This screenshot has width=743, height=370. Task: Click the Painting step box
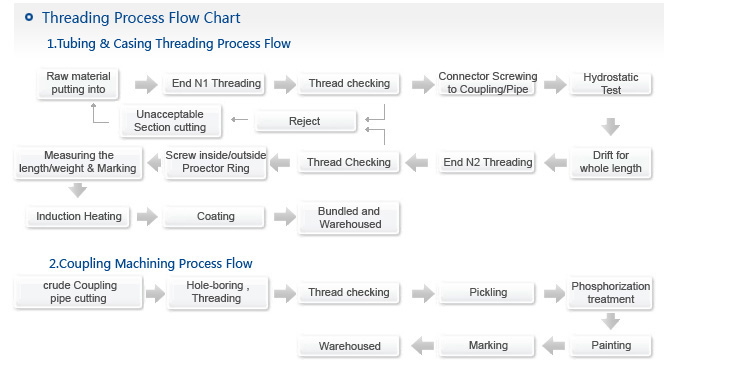click(x=611, y=346)
